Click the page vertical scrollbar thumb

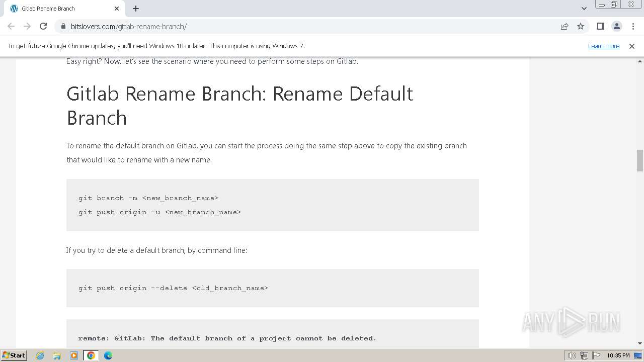[x=640, y=160]
